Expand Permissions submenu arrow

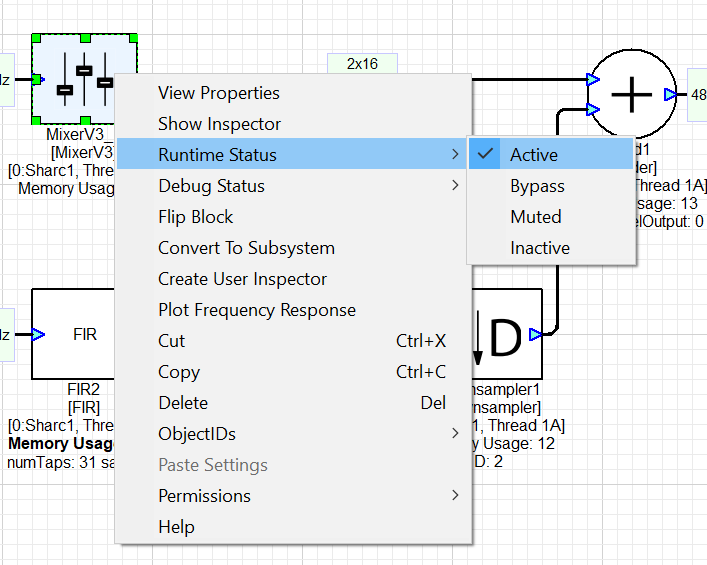455,495
